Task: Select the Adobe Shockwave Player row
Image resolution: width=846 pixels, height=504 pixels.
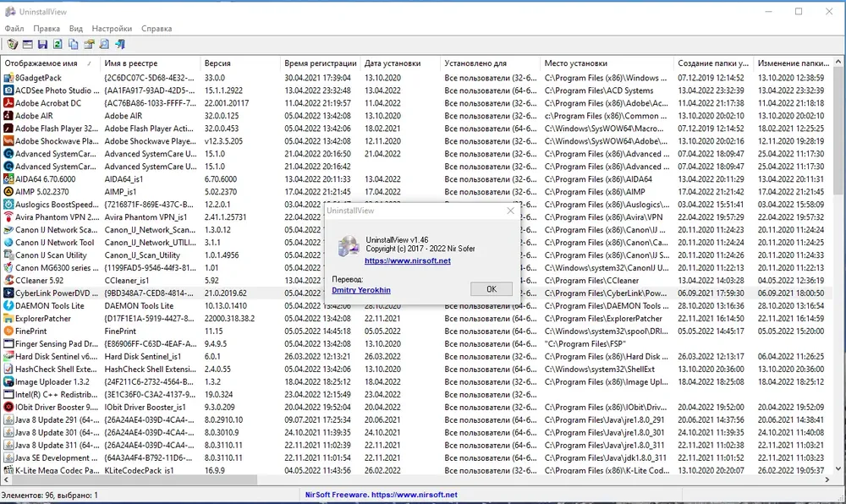Action: [416, 141]
